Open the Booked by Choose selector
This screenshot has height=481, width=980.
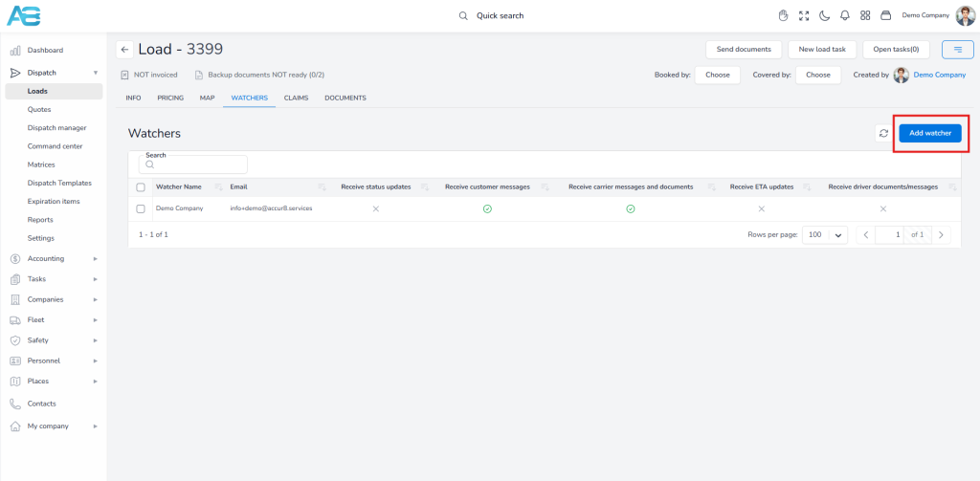(718, 75)
